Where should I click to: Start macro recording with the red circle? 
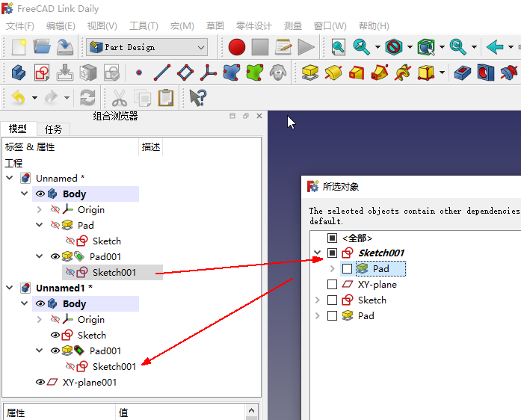(236, 47)
